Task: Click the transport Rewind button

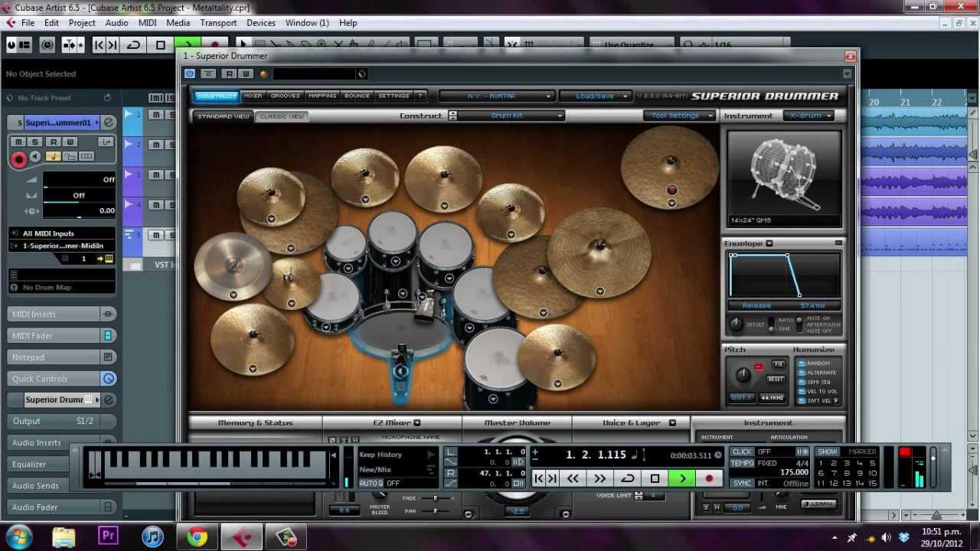Action: tap(573, 478)
